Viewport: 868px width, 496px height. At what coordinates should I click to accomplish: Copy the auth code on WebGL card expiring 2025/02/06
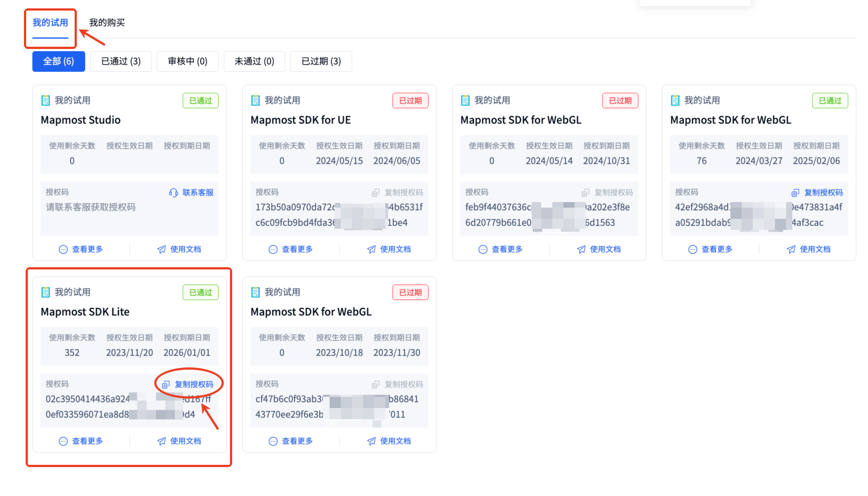[817, 193]
